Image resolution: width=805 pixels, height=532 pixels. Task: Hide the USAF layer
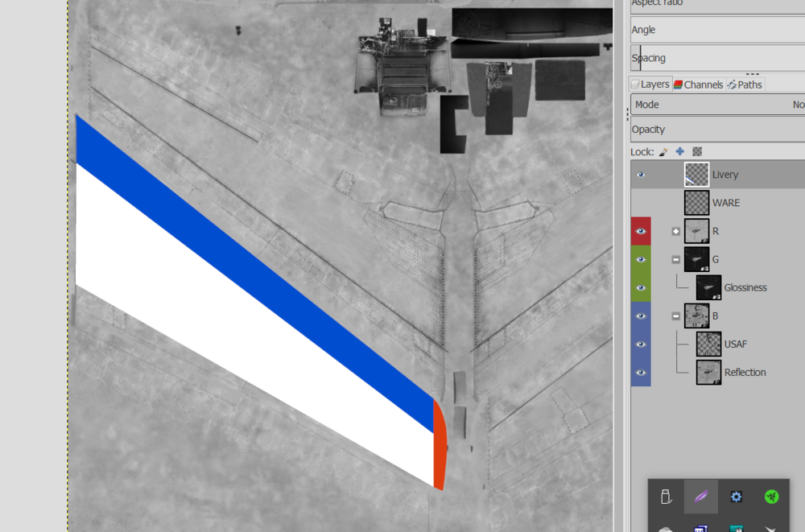coord(641,344)
